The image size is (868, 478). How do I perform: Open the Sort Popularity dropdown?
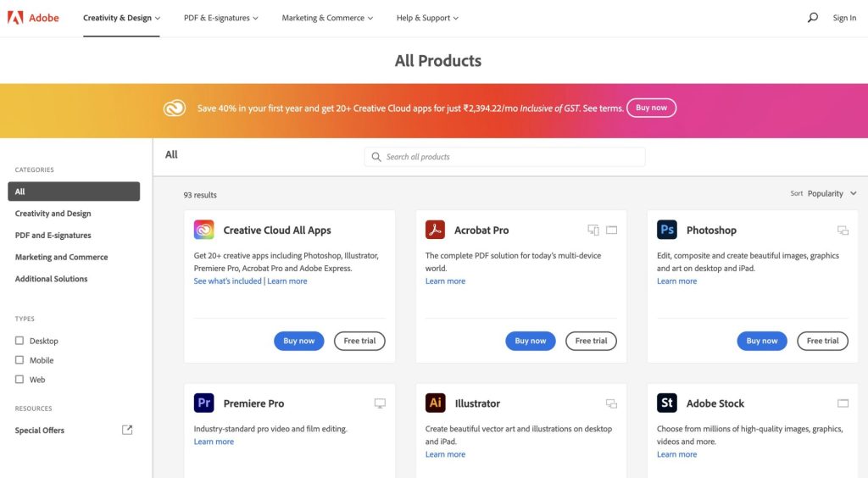(x=832, y=193)
